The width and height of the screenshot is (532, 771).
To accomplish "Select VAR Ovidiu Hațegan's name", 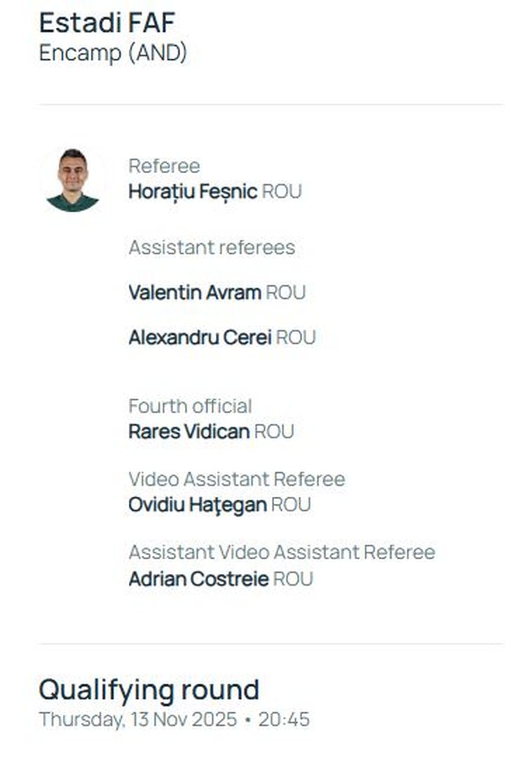I will click(x=197, y=505).
